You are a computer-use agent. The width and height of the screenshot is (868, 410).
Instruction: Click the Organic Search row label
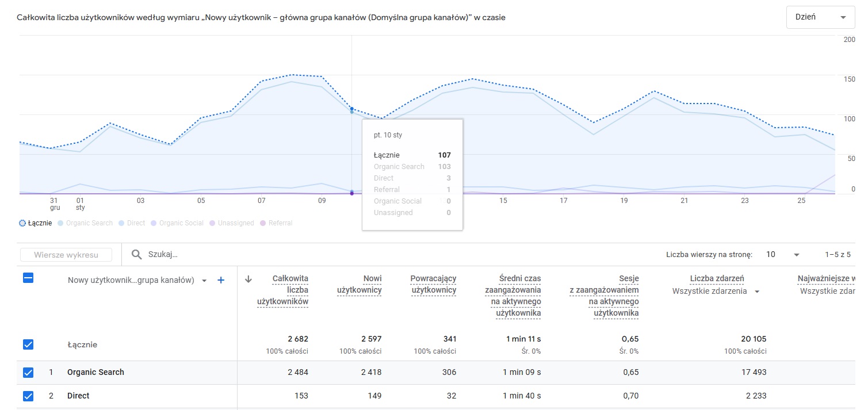[x=95, y=372]
